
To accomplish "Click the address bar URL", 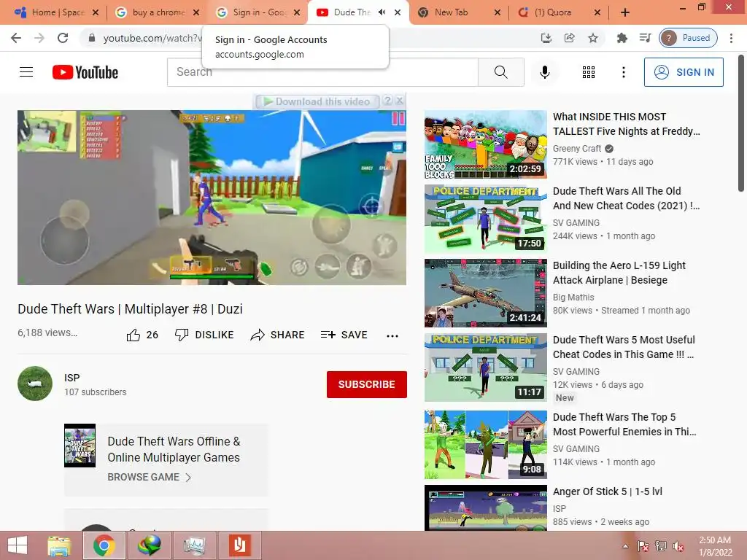I will (152, 38).
